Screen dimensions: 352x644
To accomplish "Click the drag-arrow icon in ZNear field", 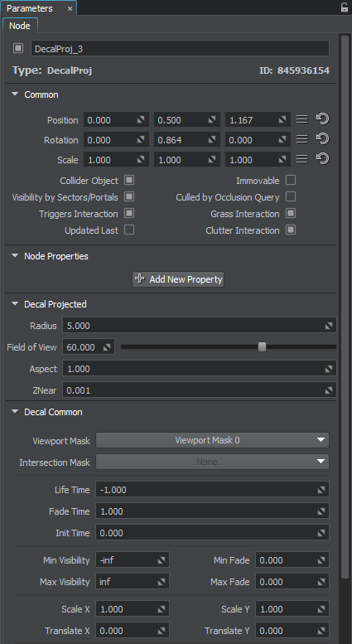I will (329, 390).
